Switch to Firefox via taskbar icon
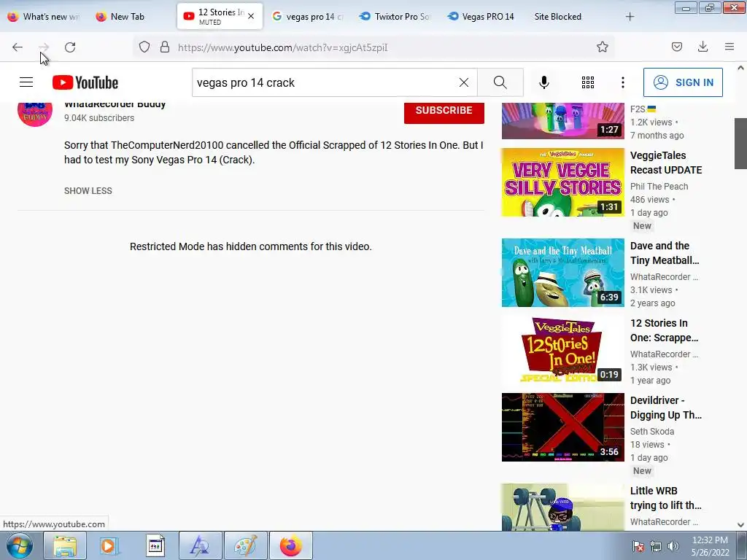Viewport: 747px width, 560px height. pyautogui.click(x=291, y=545)
